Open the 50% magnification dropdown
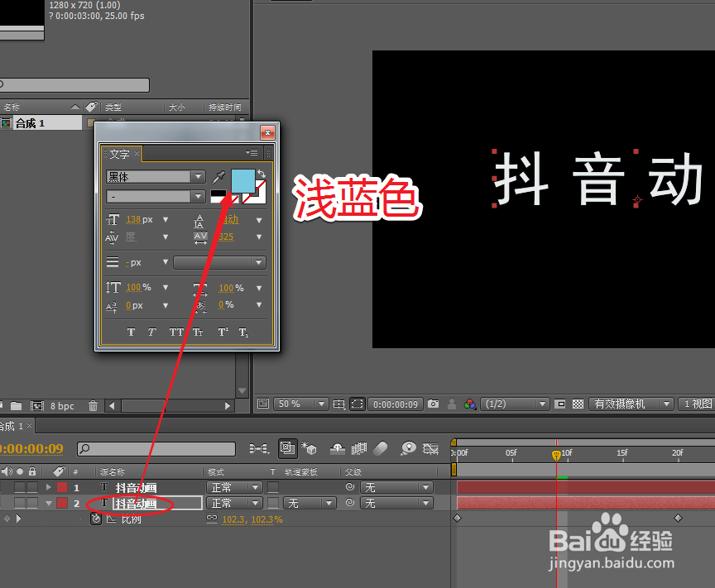 (x=300, y=404)
